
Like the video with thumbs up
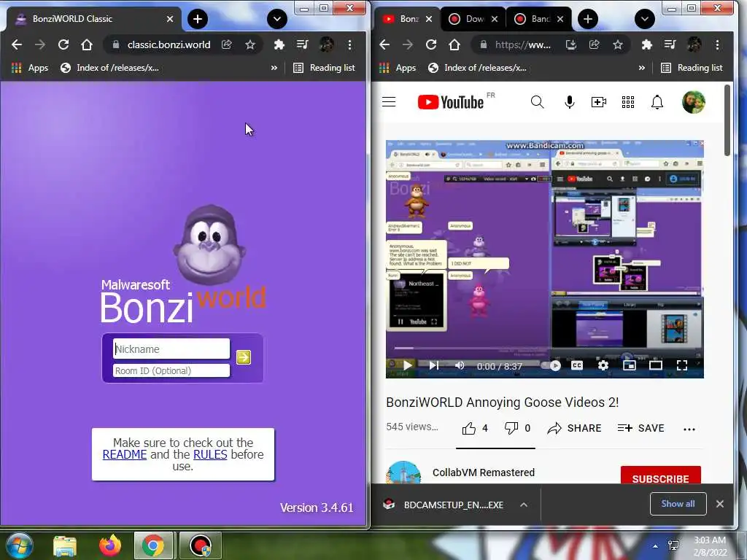469,429
